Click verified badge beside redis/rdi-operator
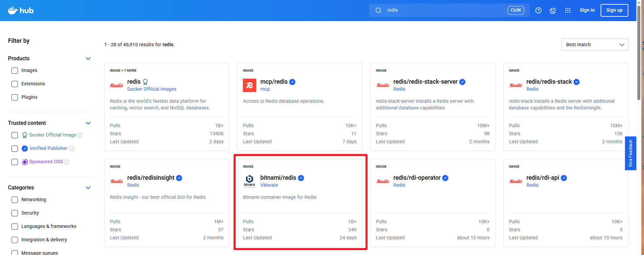Image resolution: width=644 pixels, height=255 pixels. click(x=445, y=178)
